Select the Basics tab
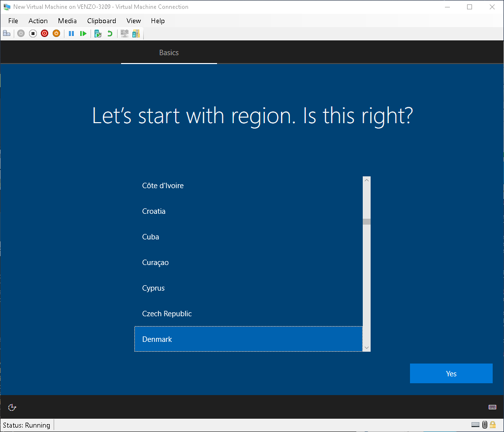Viewport: 504px width, 432px height. coord(169,53)
